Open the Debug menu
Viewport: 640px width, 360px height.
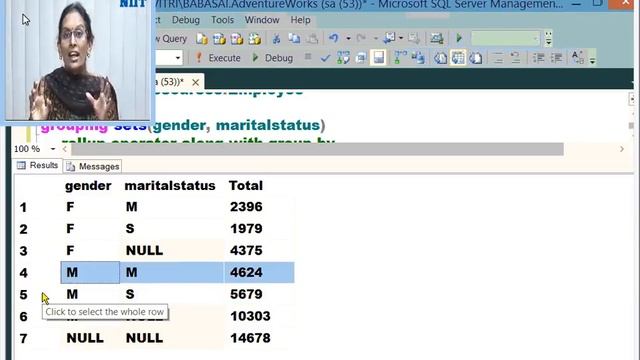coord(186,20)
